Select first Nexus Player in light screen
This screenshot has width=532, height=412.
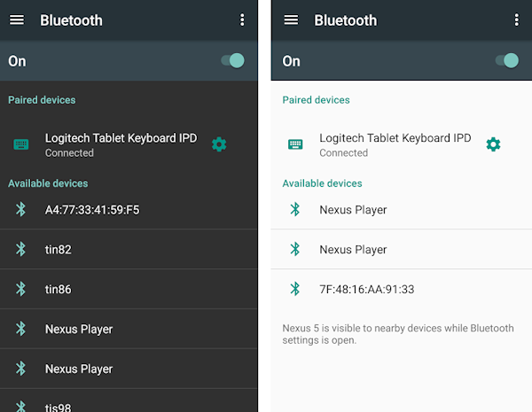tap(402, 210)
